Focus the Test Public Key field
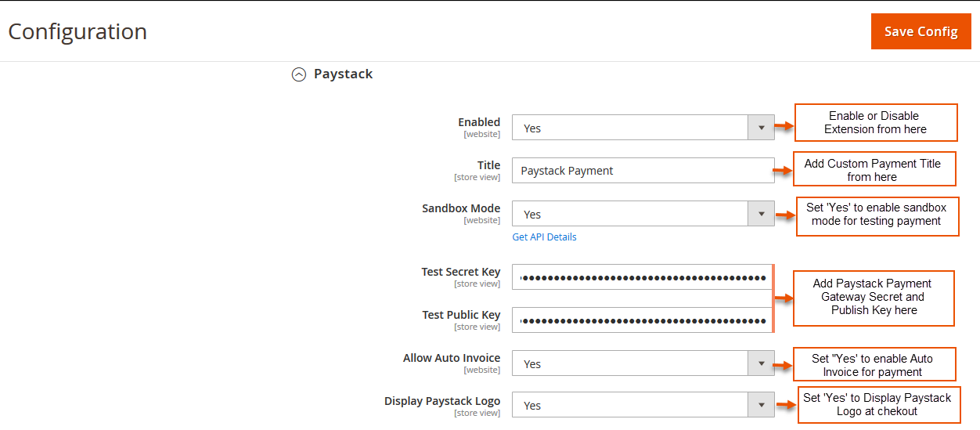Image resolution: width=980 pixels, height=430 pixels. coord(643,320)
